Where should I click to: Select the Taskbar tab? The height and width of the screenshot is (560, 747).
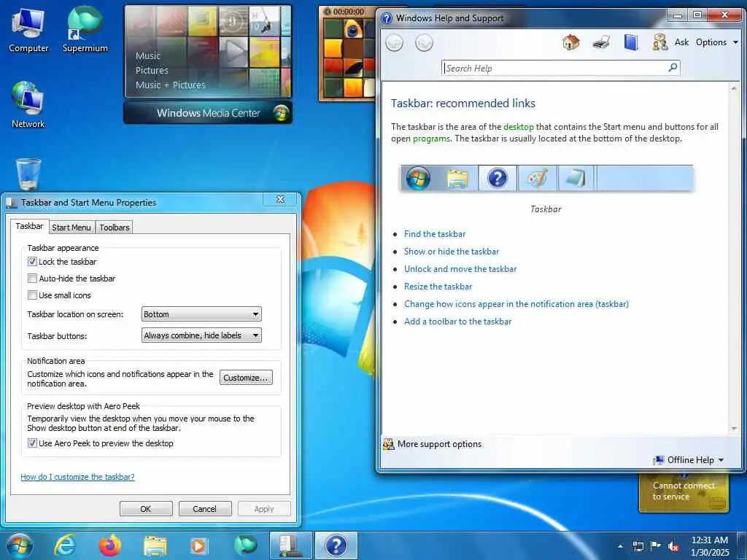click(29, 226)
